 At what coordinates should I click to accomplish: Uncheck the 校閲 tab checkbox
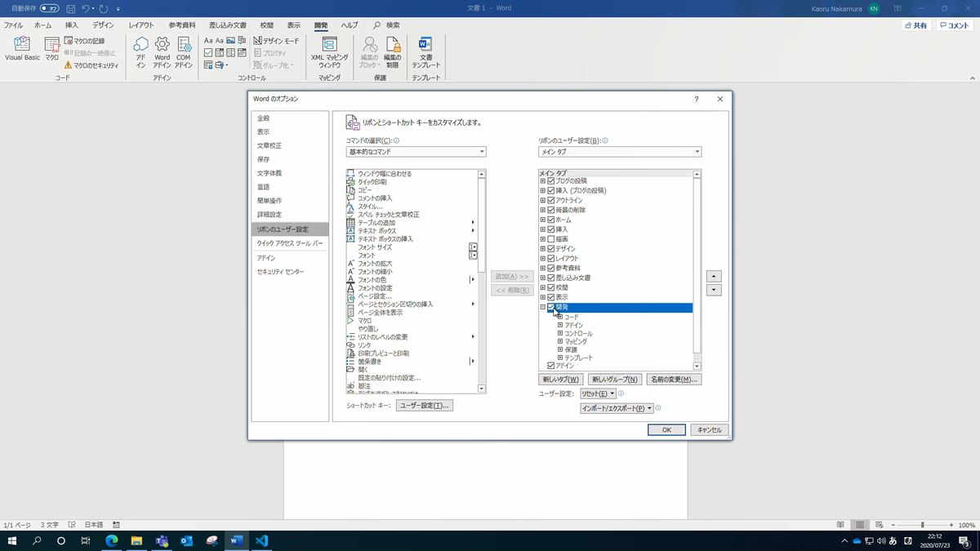pyautogui.click(x=551, y=288)
